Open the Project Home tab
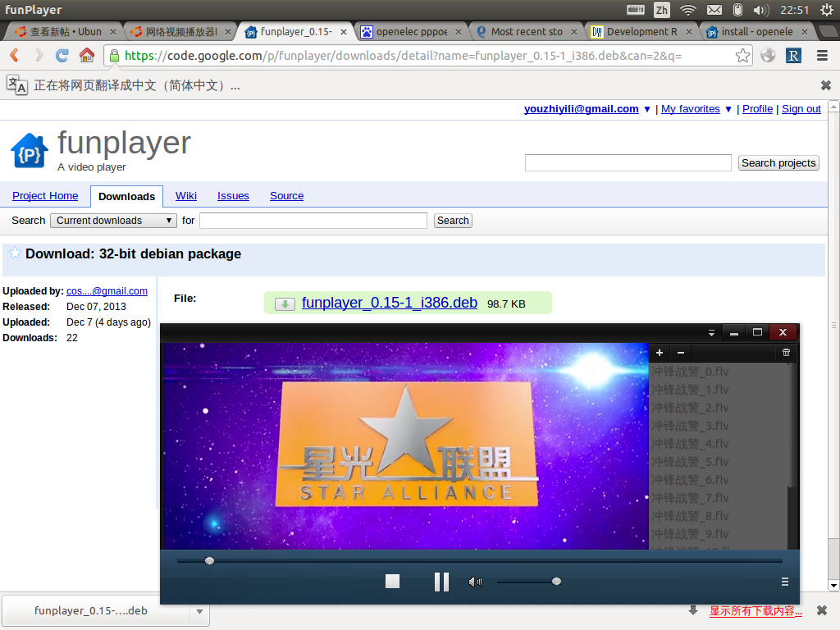 [45, 195]
